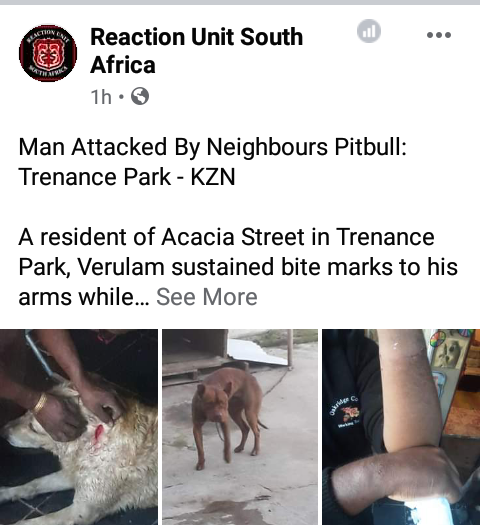Tap the gold bangle in first photo
The height and width of the screenshot is (525, 480).
[x=40, y=403]
